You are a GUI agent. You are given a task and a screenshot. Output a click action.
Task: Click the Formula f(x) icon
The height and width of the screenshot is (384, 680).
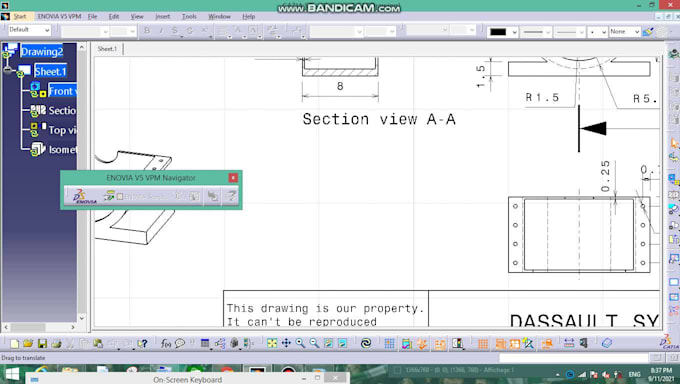[x=166, y=344]
